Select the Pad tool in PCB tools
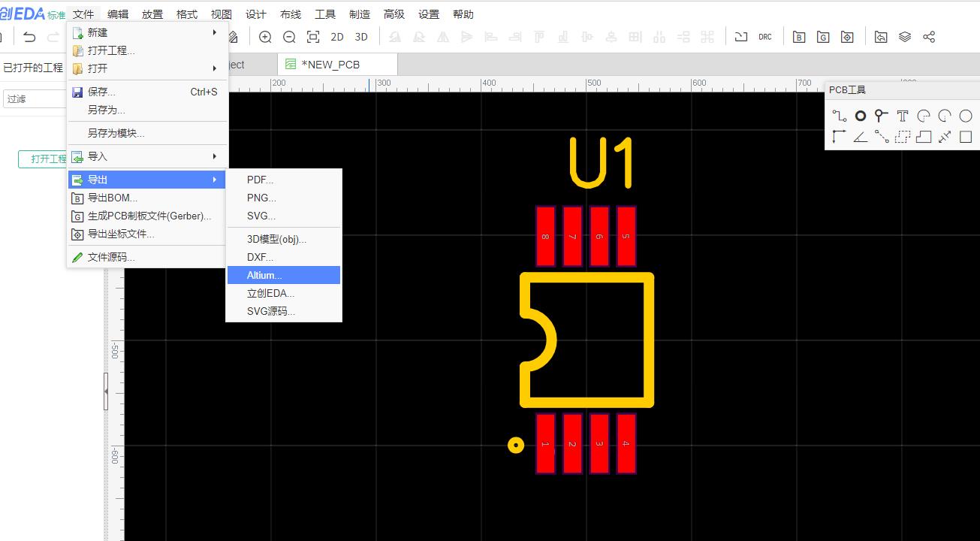This screenshot has height=541, width=980. click(861, 116)
